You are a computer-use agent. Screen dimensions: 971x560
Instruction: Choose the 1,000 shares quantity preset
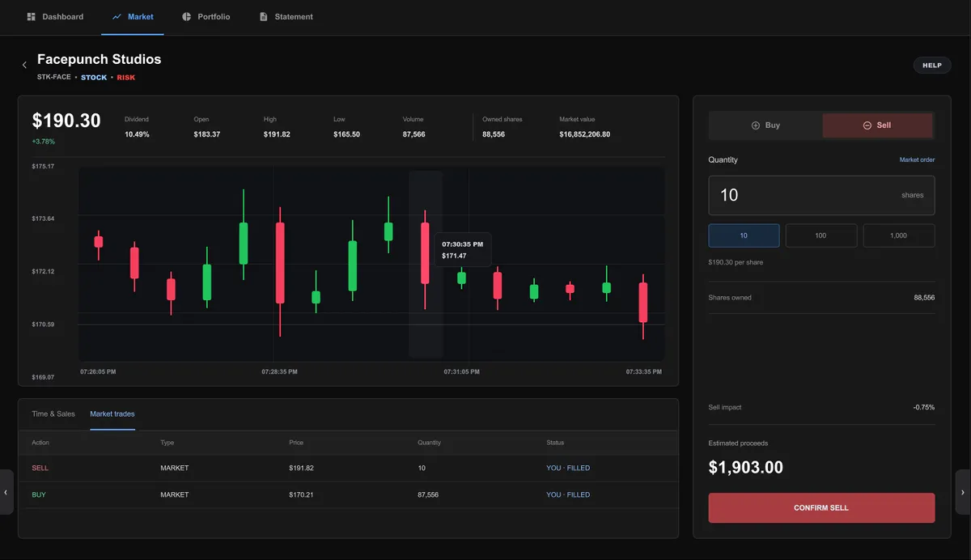899,235
